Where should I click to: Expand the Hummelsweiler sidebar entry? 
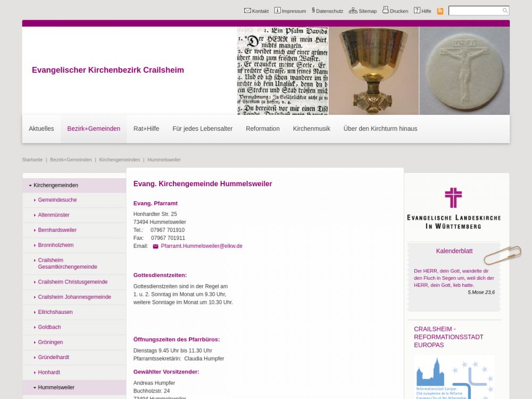click(35, 388)
